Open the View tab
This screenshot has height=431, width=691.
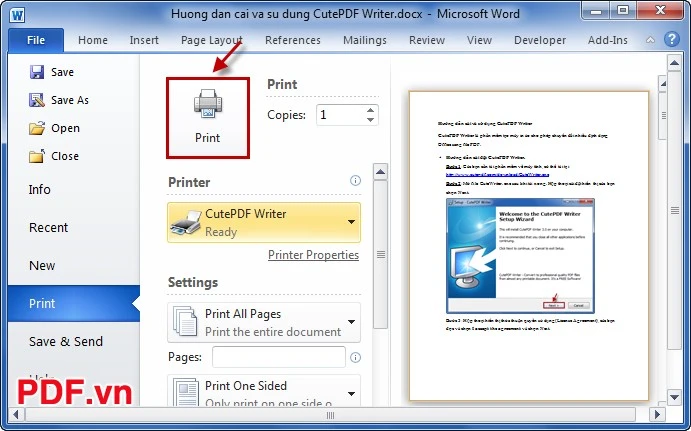pyautogui.click(x=479, y=40)
